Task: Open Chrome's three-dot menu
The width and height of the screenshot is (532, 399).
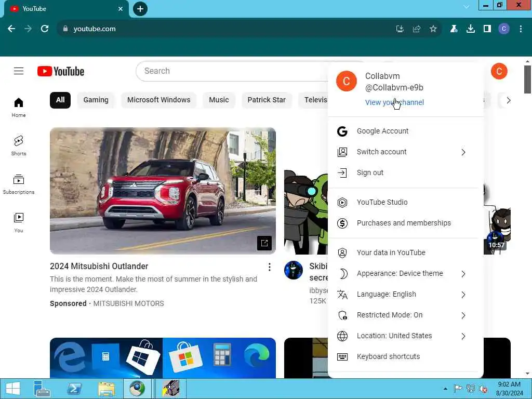Action: [x=521, y=29]
